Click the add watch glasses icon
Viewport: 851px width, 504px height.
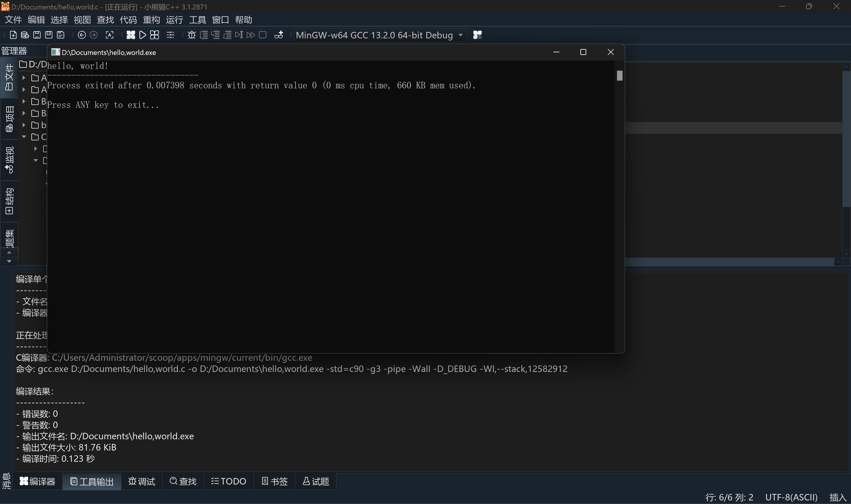point(278,35)
